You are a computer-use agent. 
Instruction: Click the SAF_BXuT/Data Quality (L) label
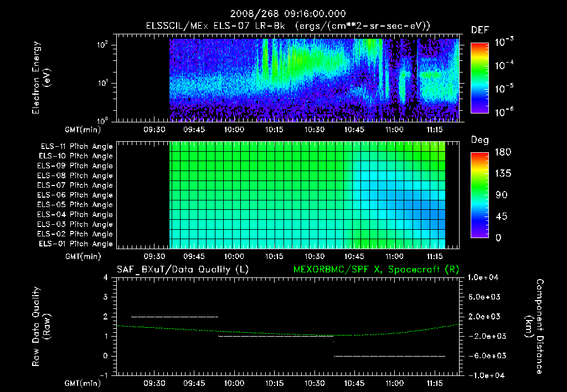coord(183,270)
